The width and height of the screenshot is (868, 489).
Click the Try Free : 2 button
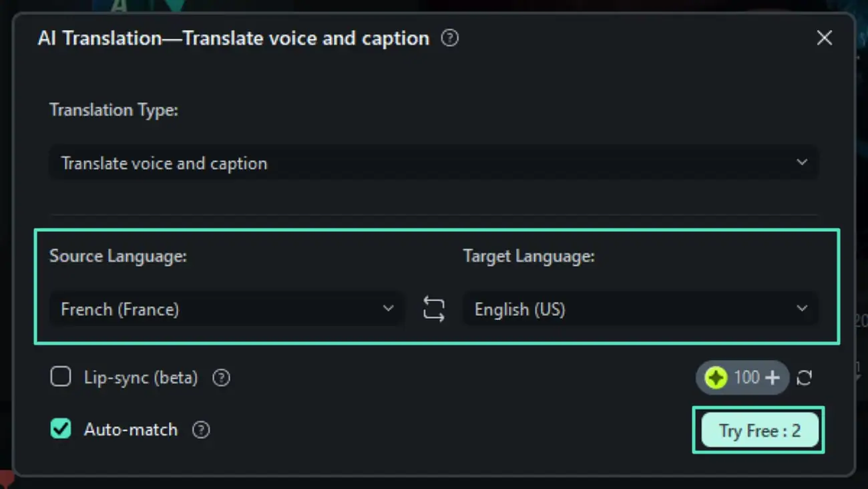759,430
